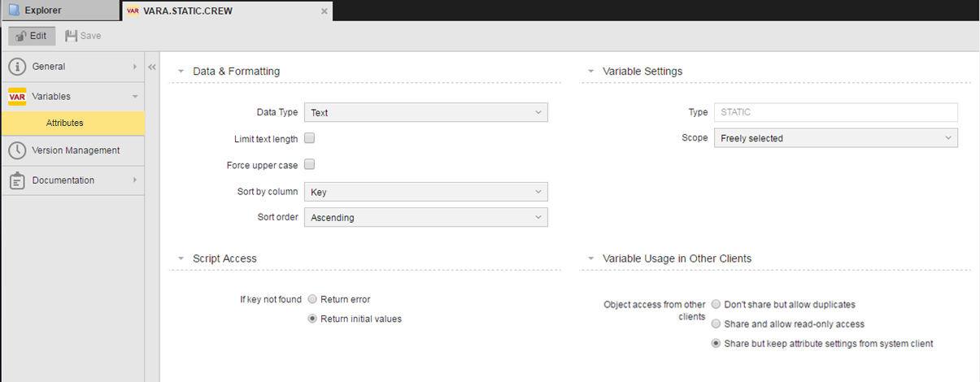Select the Return error radio option
Viewport: 980px width, 382px height.
[312, 299]
